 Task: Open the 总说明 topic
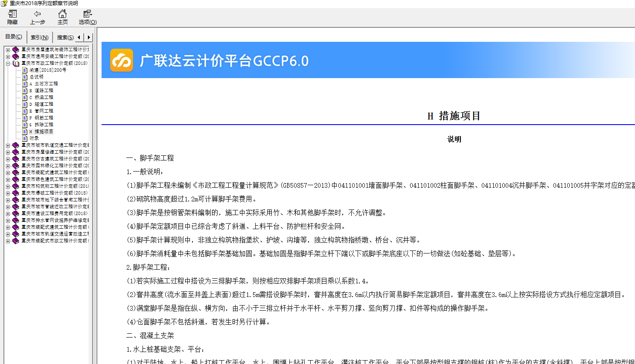[x=36, y=77]
